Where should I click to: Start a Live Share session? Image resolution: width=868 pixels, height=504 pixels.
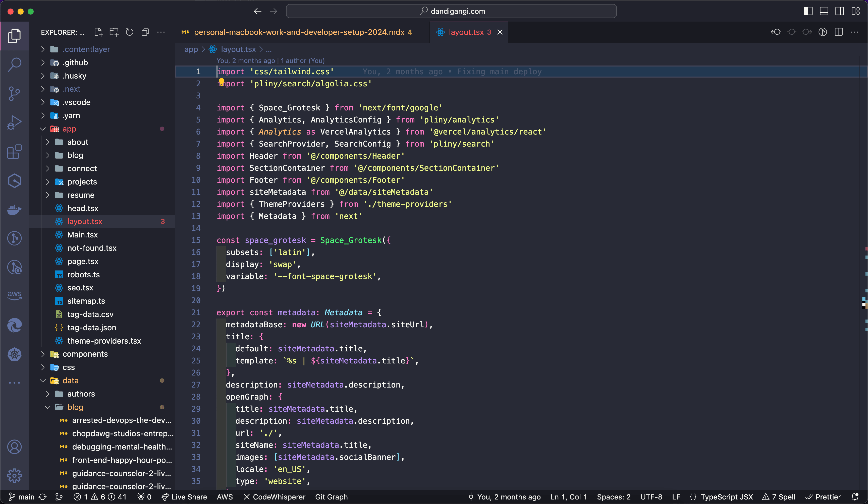click(185, 497)
